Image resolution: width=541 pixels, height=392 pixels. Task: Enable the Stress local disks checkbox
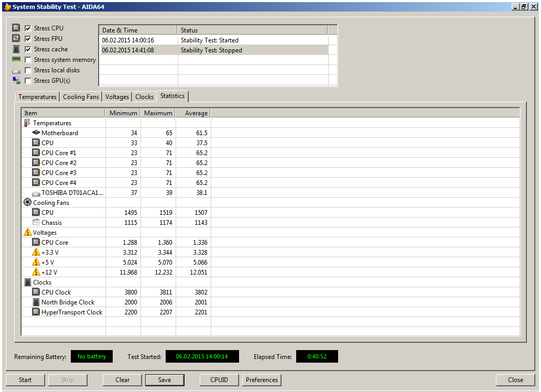[28, 70]
